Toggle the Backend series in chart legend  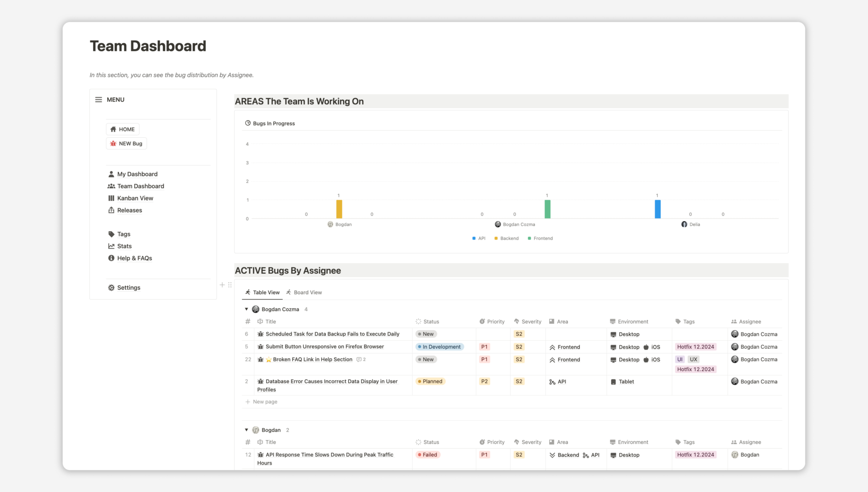(506, 239)
